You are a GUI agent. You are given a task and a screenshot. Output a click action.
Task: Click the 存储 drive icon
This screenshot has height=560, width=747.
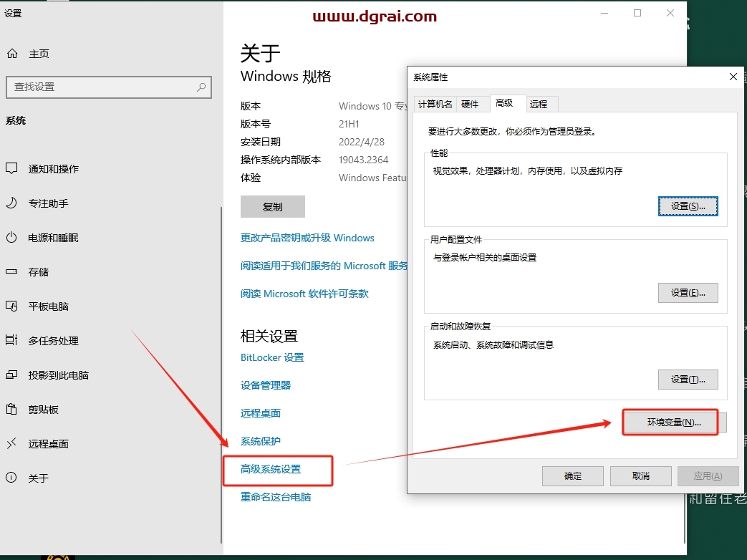click(x=11, y=272)
